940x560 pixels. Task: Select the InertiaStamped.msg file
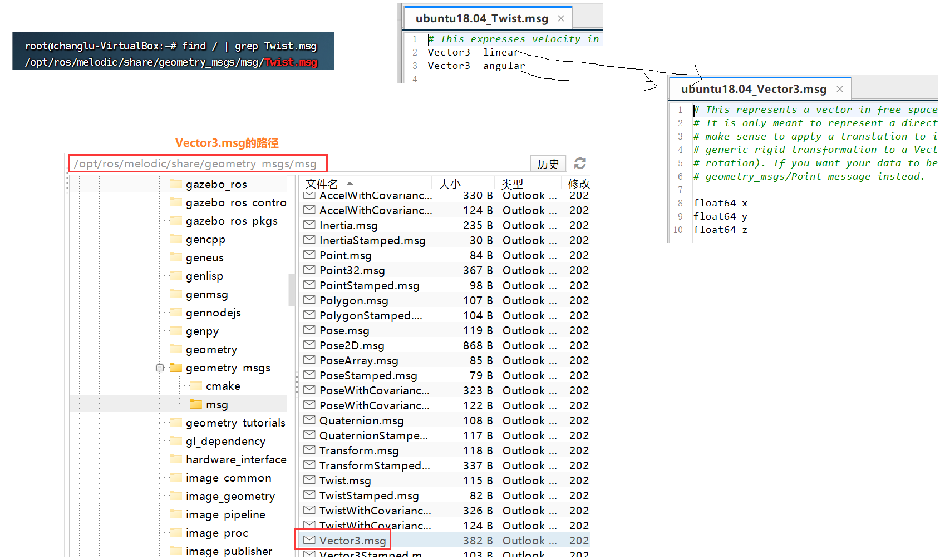point(372,240)
